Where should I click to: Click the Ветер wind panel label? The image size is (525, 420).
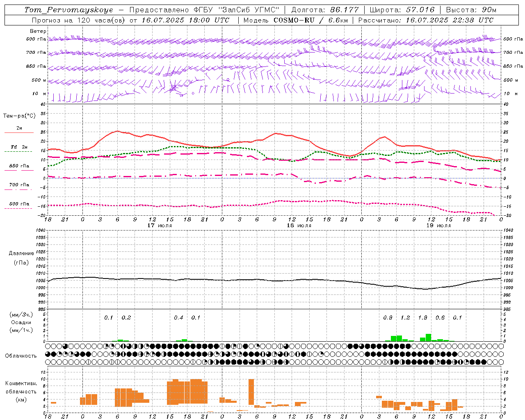[38, 31]
